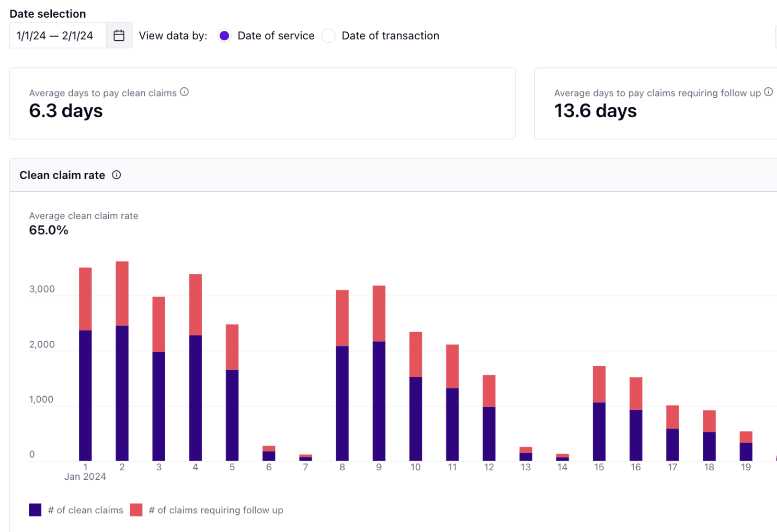Click the 'Average days to pay claims requiring follow up' label
Viewport: 777px width, 532px height.
tap(657, 93)
